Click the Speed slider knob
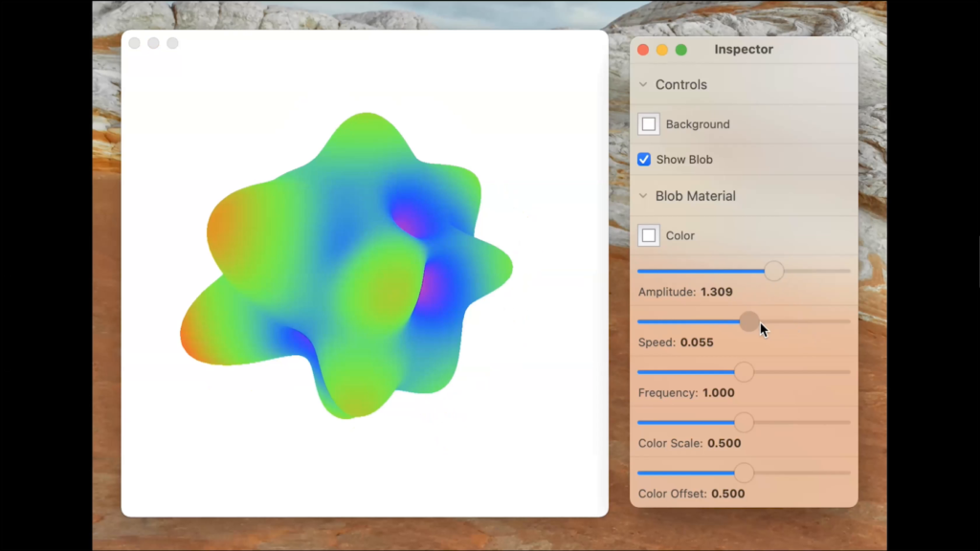 (749, 321)
